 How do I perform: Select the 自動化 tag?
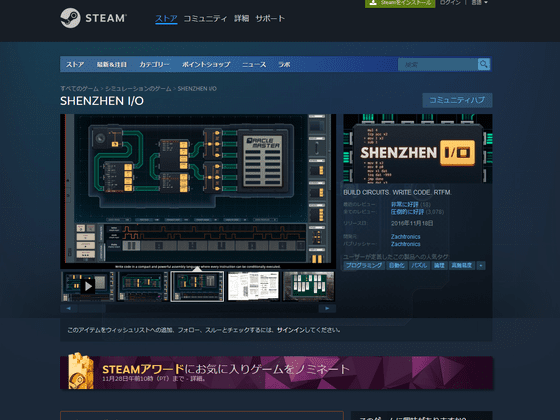pyautogui.click(x=396, y=265)
